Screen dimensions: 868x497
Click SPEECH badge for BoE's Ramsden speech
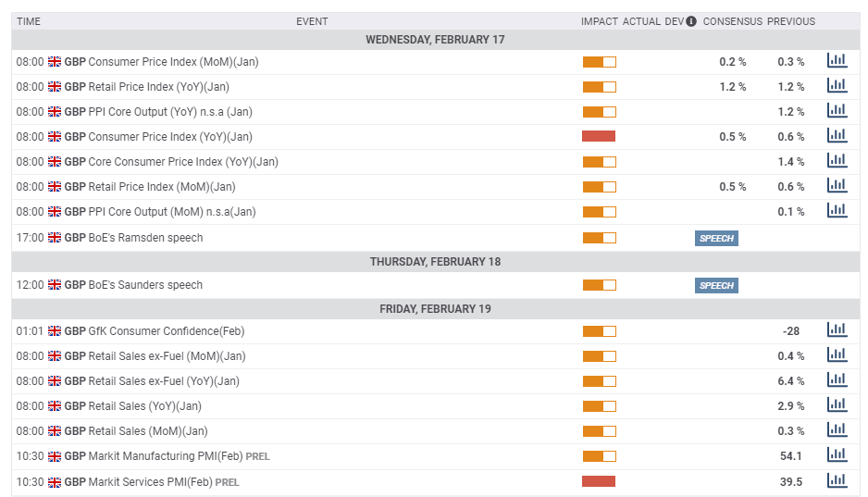tap(716, 238)
